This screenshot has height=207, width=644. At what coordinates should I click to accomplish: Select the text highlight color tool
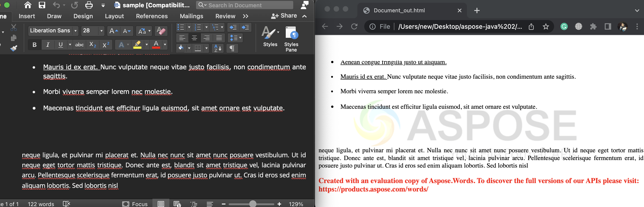click(x=137, y=45)
